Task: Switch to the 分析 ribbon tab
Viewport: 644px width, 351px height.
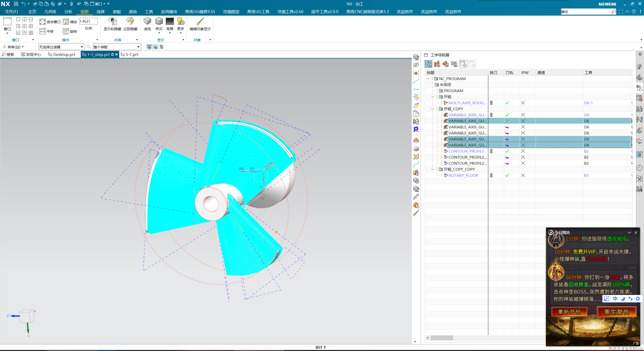Action: tap(68, 12)
